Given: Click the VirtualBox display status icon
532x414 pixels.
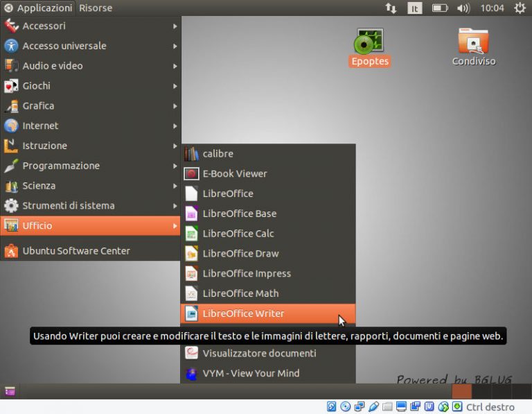Looking at the screenshot, I should coord(401,406).
